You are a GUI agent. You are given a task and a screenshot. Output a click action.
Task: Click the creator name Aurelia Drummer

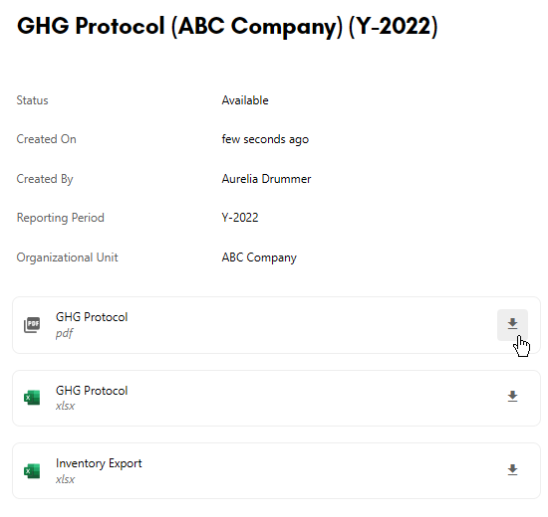(266, 179)
